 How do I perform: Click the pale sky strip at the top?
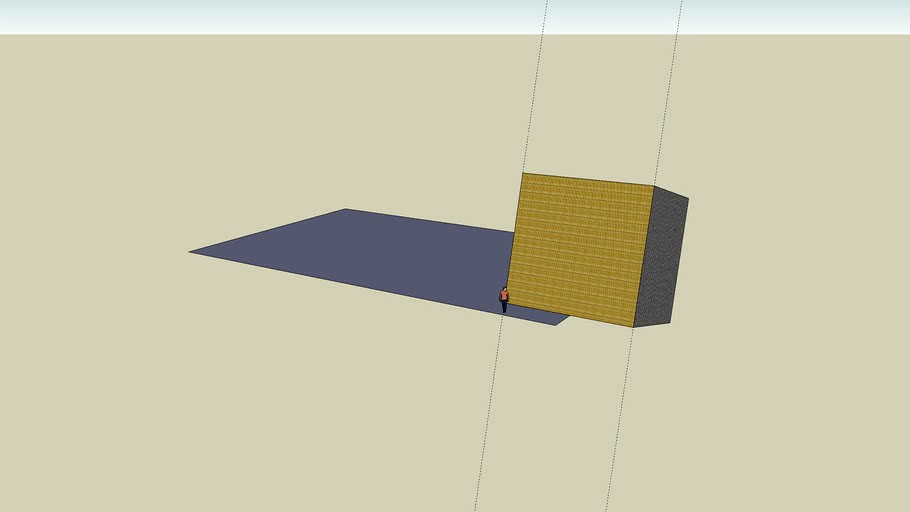pyautogui.click(x=455, y=16)
